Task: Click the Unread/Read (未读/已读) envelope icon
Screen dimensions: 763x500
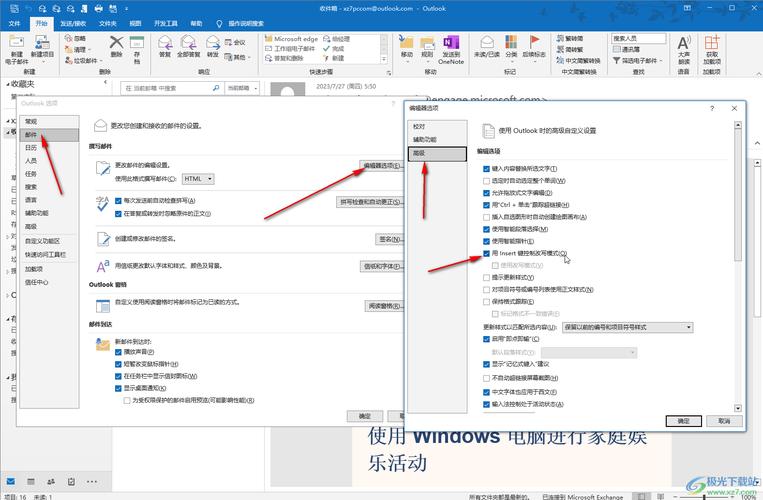Action: (x=487, y=42)
